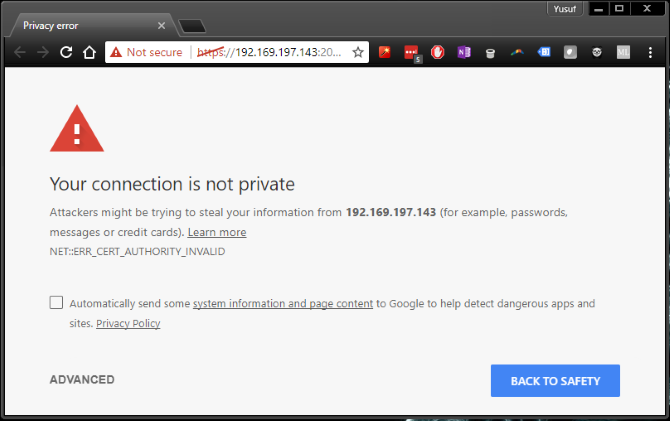Open the Learn more link
This screenshot has height=421, width=670.
tap(217, 232)
